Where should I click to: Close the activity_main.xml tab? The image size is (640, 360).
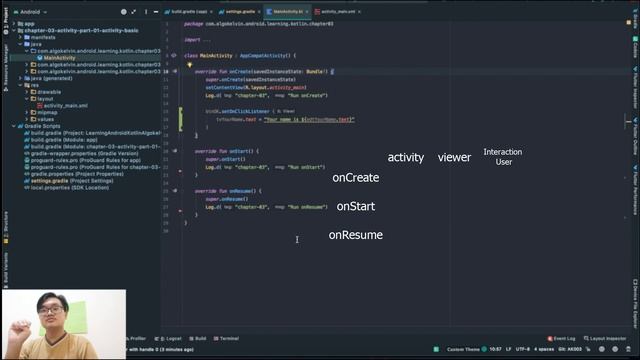359,12
